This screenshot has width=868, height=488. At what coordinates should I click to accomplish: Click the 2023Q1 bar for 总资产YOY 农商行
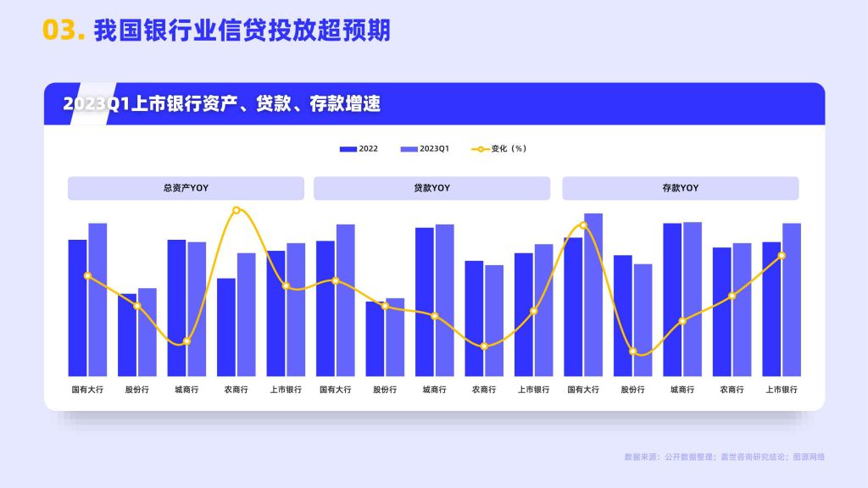pos(247,315)
